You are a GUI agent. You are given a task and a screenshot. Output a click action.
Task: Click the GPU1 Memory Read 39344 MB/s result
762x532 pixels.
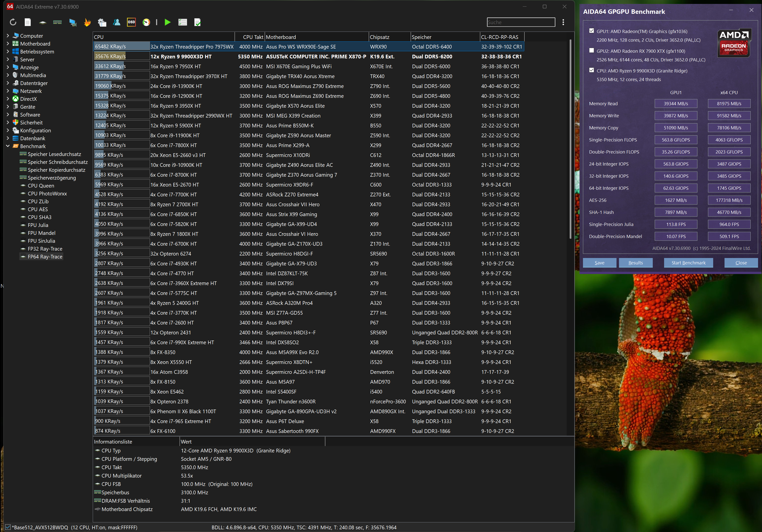coord(676,103)
